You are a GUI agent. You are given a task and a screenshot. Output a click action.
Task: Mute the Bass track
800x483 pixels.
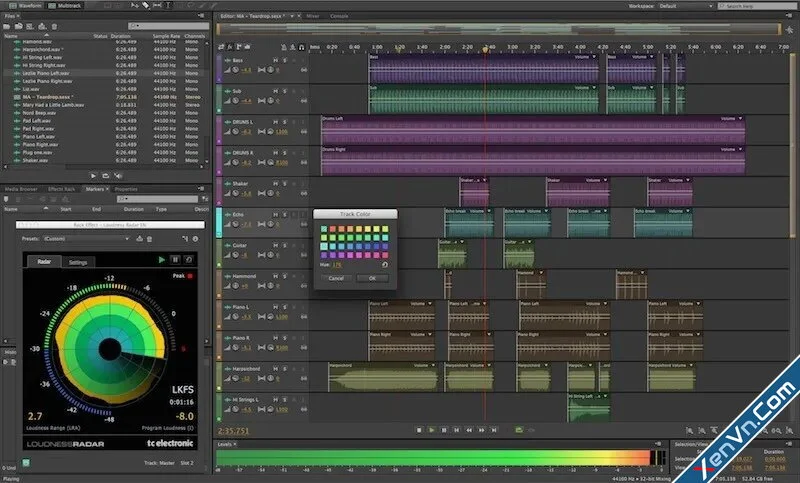[x=276, y=60]
